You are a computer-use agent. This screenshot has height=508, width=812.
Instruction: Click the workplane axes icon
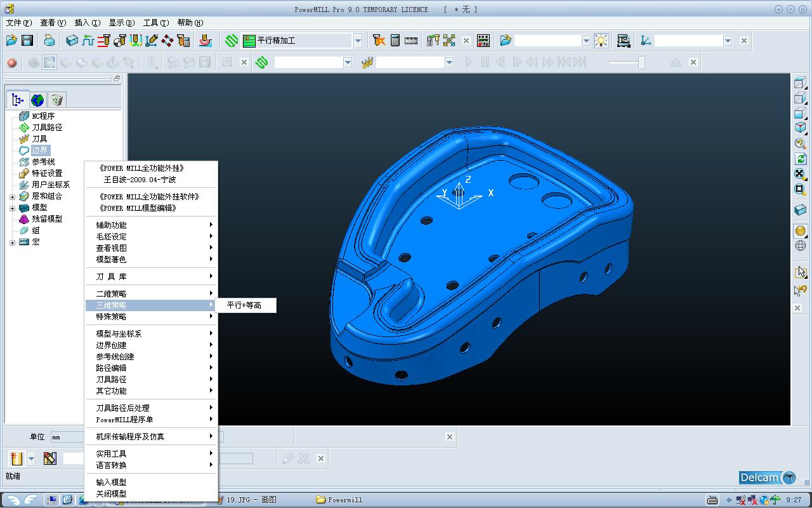(x=646, y=41)
